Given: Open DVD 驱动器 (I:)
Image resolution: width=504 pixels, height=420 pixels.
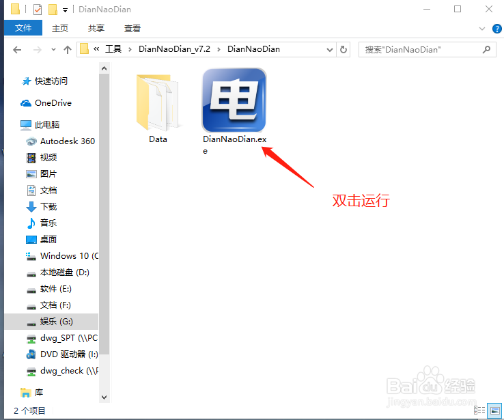Looking at the screenshot, I should pos(61,354).
